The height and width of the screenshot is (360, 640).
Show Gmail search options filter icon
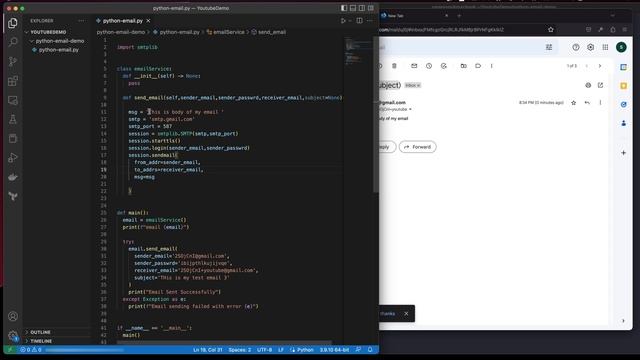[549, 47]
